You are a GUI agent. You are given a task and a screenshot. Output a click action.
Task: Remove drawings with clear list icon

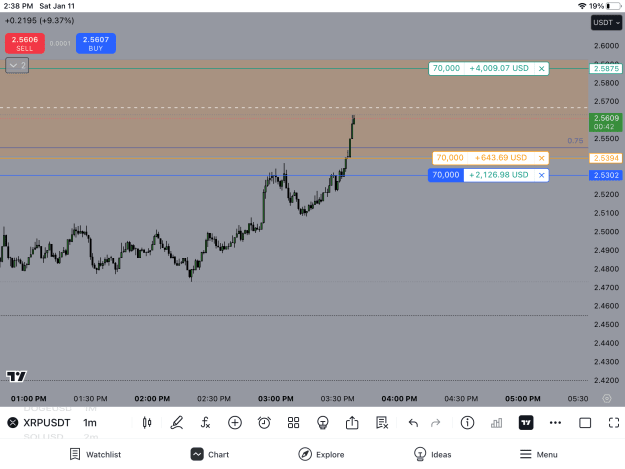381,423
